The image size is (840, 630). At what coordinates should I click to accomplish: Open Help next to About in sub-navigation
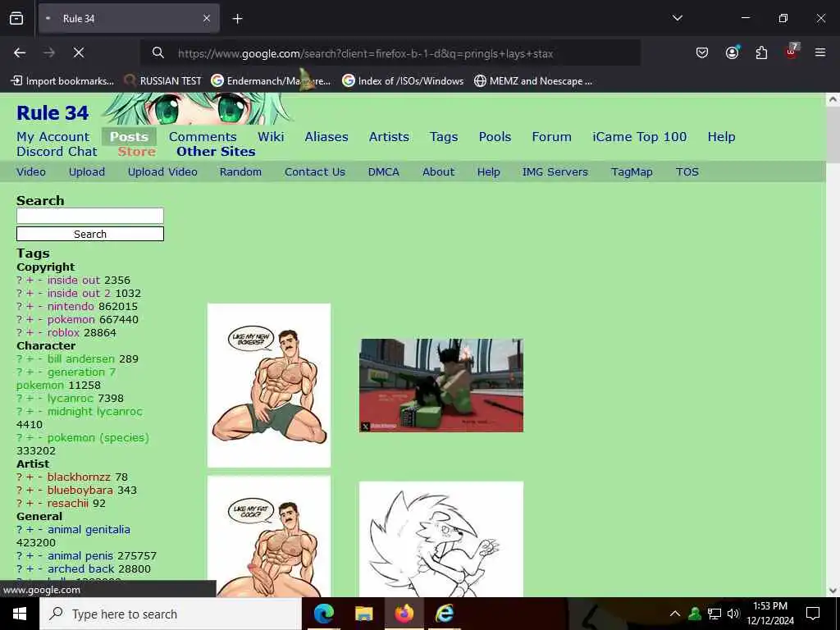tap(489, 172)
